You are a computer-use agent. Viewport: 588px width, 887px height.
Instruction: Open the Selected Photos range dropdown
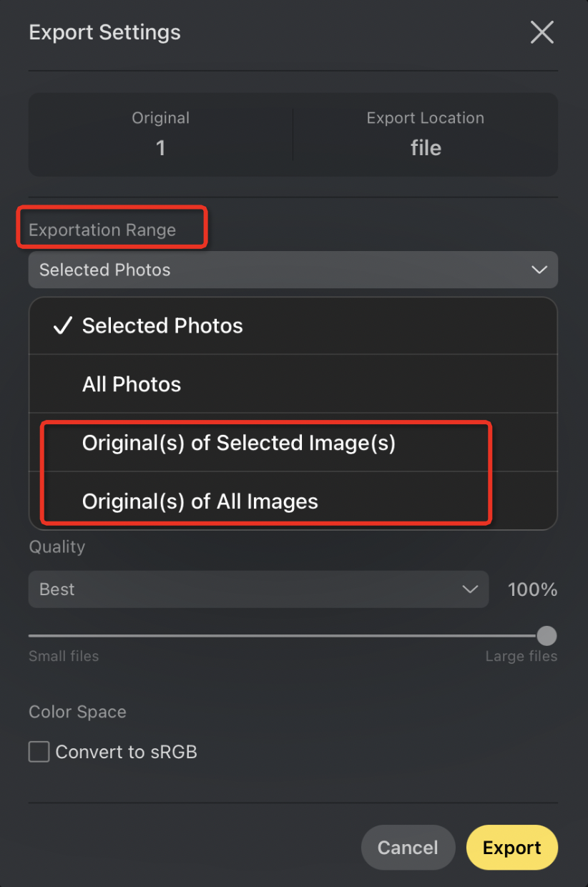[293, 270]
